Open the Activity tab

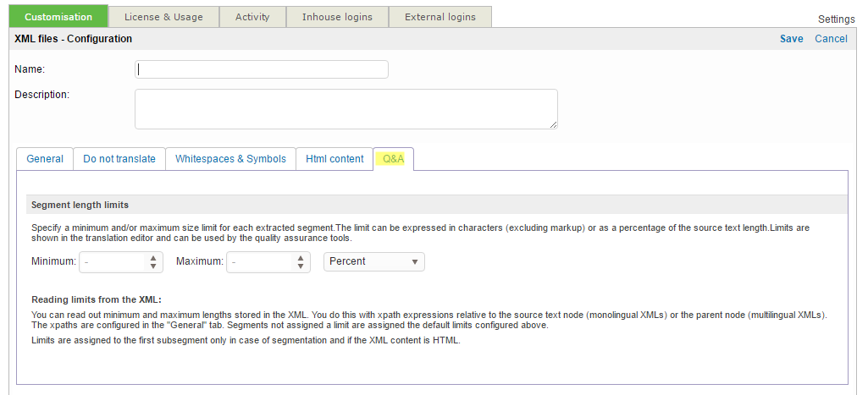252,17
